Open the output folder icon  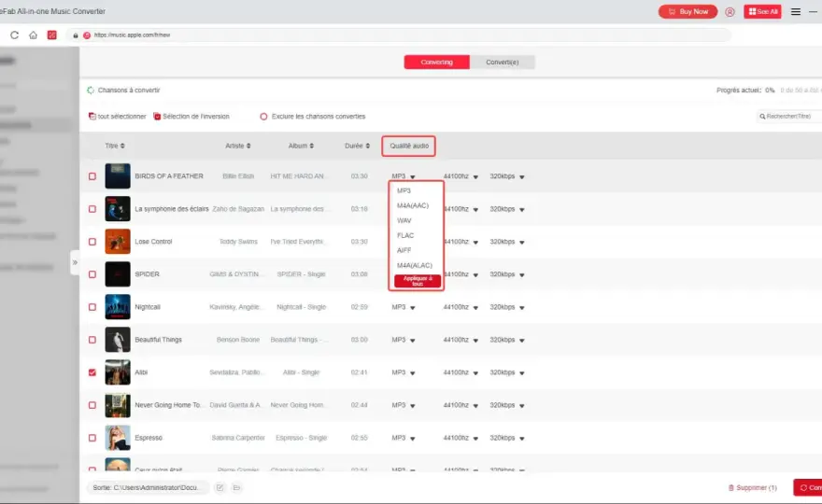pos(236,488)
